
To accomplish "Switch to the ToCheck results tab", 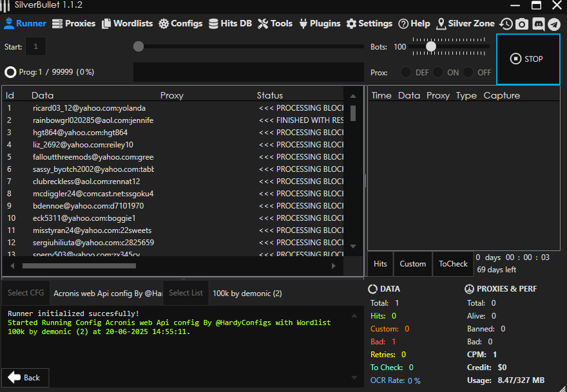I will [x=453, y=264].
